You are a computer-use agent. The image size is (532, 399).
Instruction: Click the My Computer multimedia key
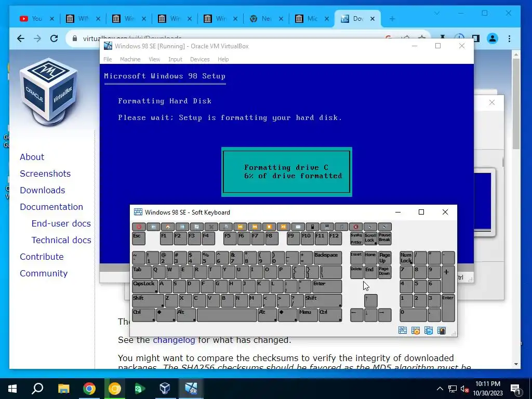tap(327, 227)
